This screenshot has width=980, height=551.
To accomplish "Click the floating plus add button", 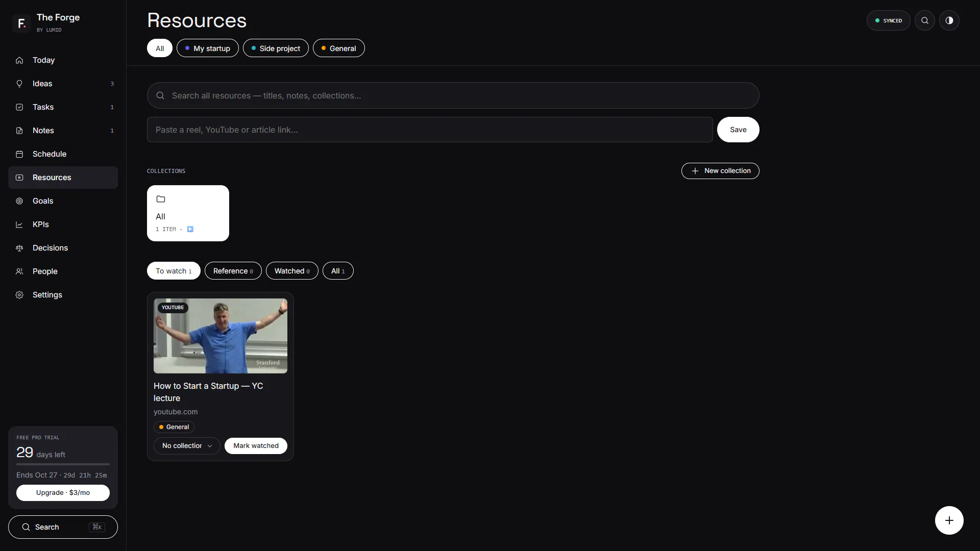I will [x=949, y=520].
